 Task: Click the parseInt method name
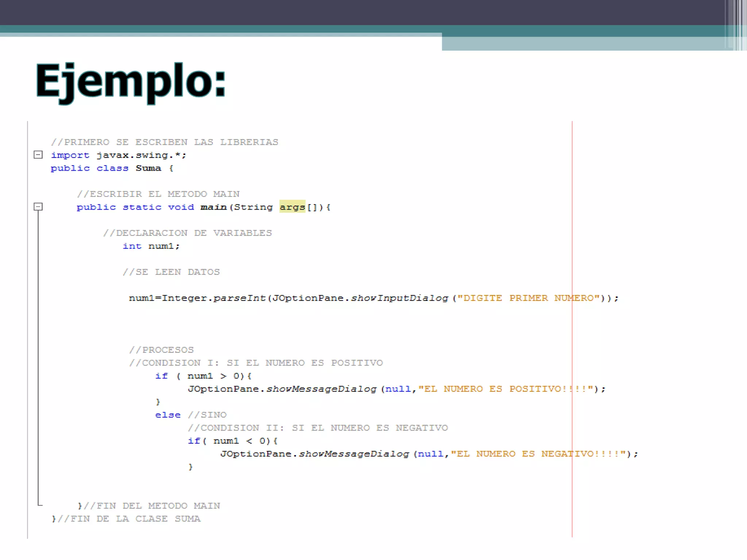(239, 298)
